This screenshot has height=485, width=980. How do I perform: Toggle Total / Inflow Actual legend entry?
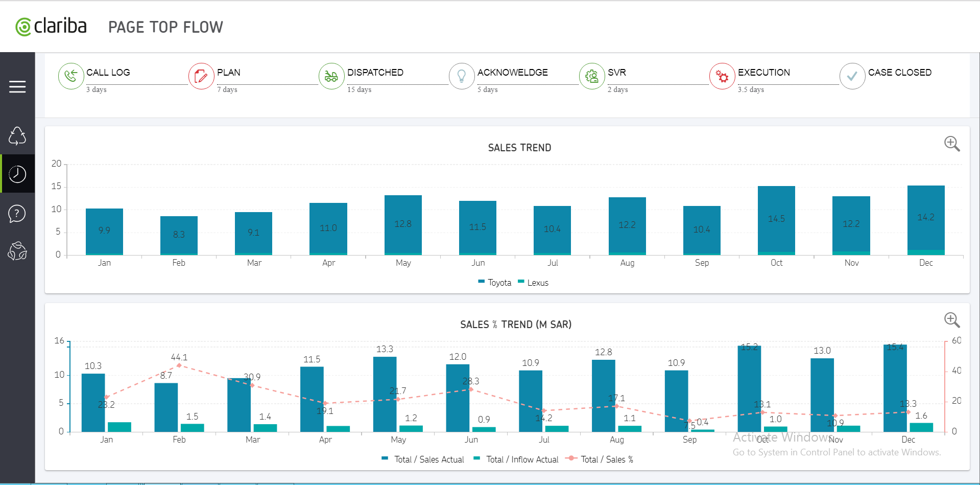[x=516, y=459]
